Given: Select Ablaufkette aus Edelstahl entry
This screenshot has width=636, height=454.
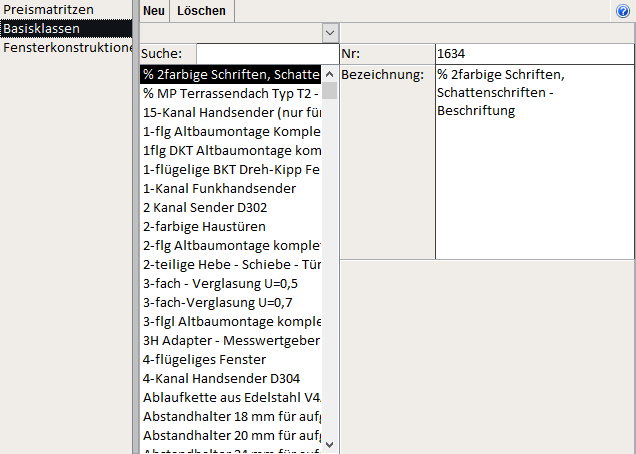Looking at the screenshot, I should click(231, 397).
